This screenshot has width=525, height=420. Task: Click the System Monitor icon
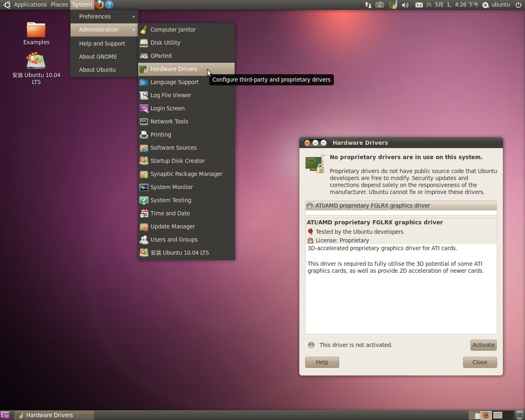pos(144,187)
